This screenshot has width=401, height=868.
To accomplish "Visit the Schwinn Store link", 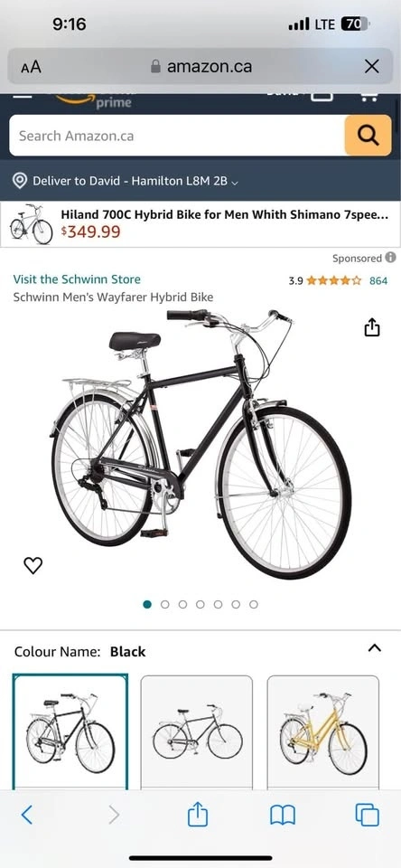I will point(77,279).
